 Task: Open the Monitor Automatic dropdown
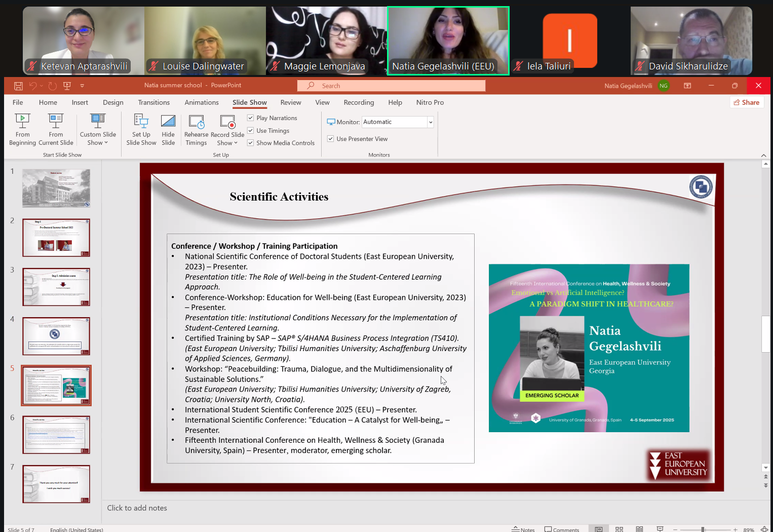click(431, 122)
